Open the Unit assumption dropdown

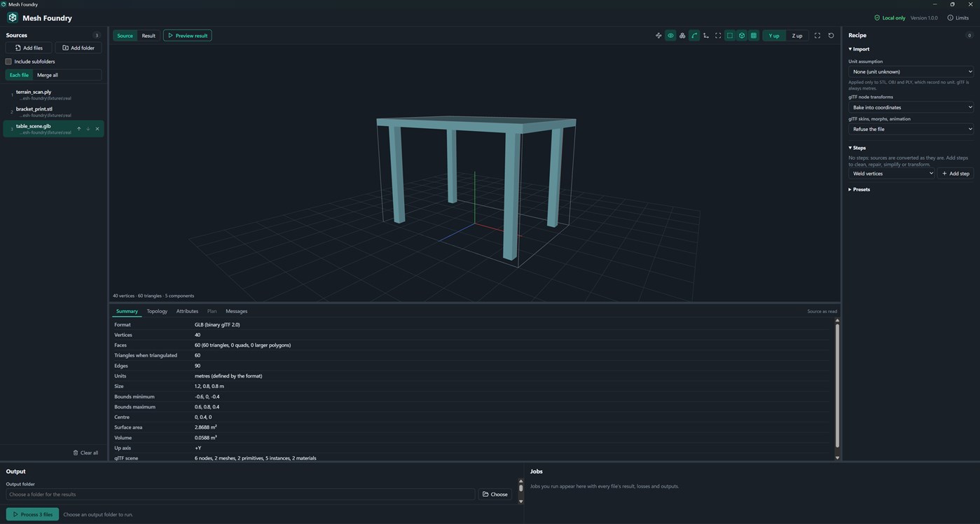point(911,71)
